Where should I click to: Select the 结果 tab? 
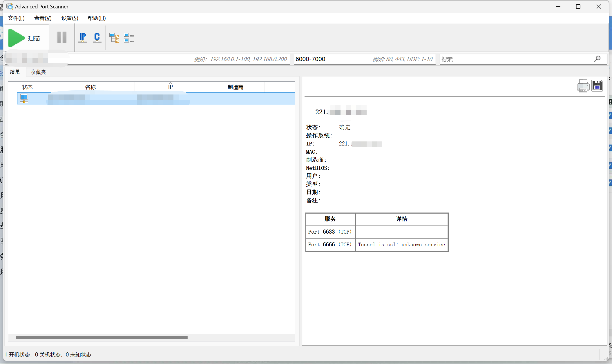point(15,72)
